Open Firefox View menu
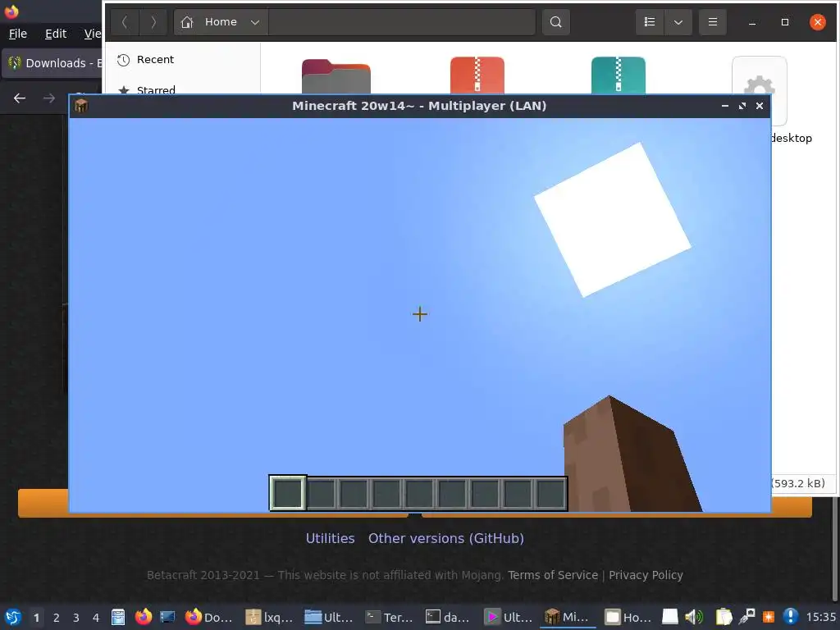The height and width of the screenshot is (630, 840). pyautogui.click(x=93, y=34)
